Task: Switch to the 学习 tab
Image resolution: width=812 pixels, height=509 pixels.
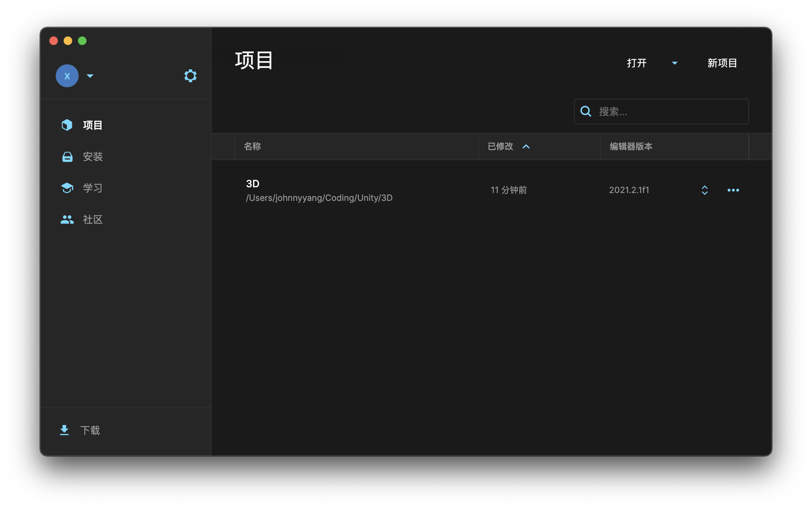Action: pyautogui.click(x=93, y=188)
